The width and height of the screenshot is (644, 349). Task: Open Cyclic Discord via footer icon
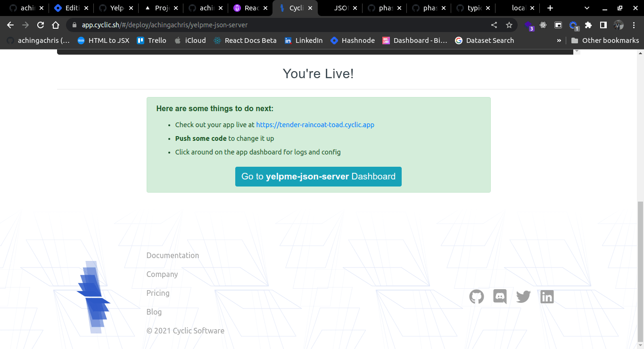pyautogui.click(x=500, y=297)
